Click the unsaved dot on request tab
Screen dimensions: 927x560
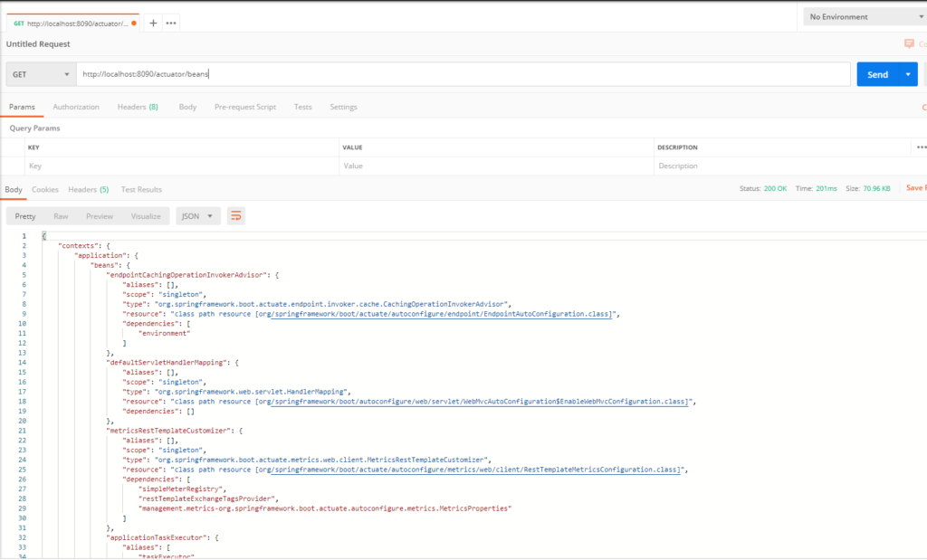tap(135, 23)
